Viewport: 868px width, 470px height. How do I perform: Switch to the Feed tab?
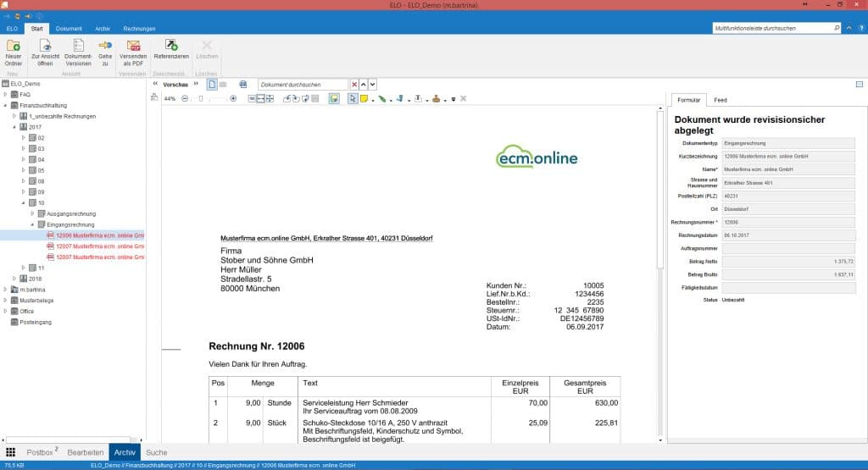(x=720, y=100)
